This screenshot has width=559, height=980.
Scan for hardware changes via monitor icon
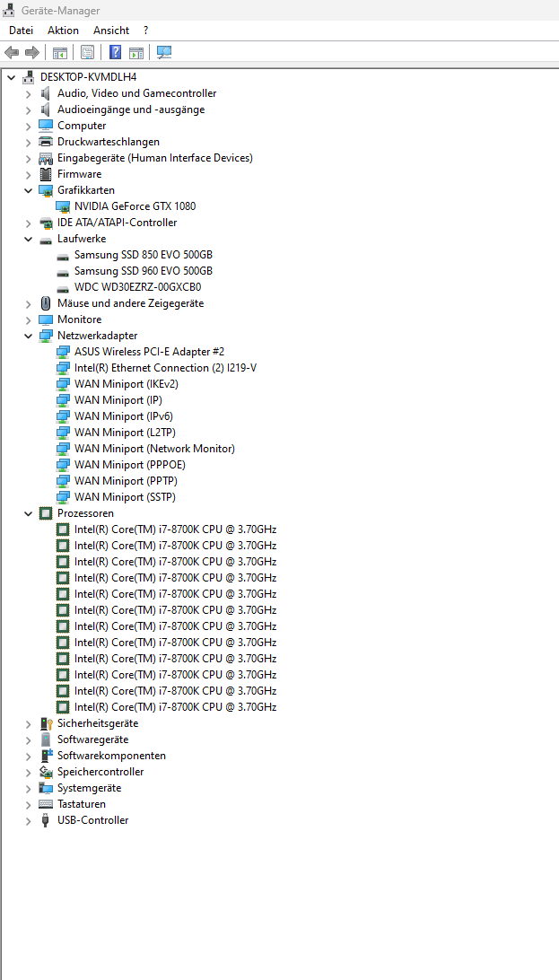164,52
